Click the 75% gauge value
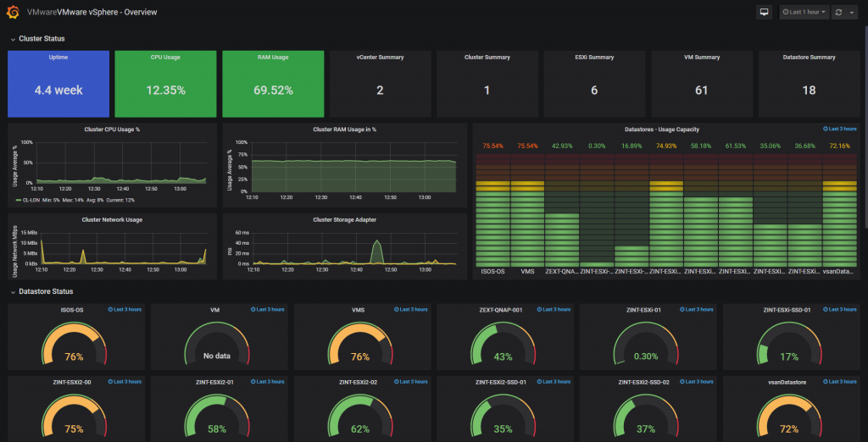This screenshot has width=868, height=442. point(74,428)
